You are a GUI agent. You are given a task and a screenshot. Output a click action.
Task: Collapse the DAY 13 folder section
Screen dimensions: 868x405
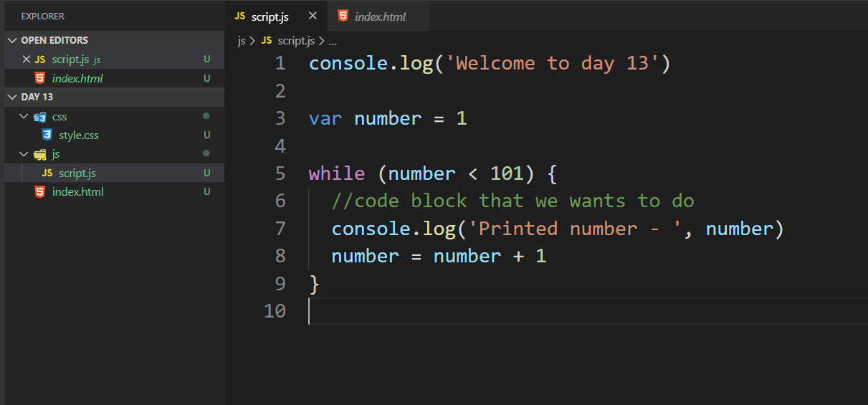[13, 97]
